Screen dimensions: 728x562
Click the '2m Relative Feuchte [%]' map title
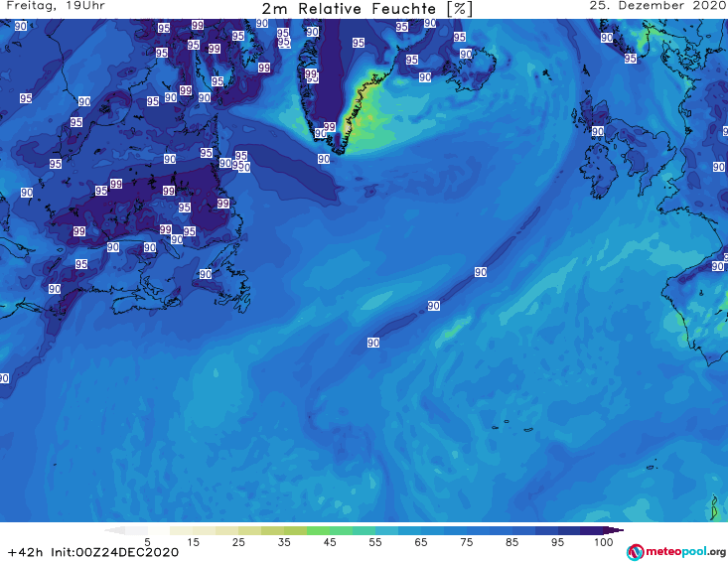pyautogui.click(x=366, y=9)
